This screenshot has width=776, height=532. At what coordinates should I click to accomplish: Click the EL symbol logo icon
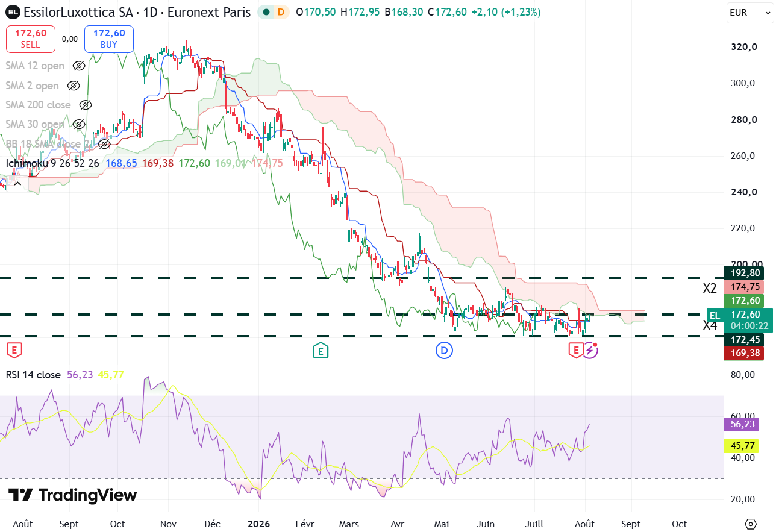pyautogui.click(x=13, y=12)
